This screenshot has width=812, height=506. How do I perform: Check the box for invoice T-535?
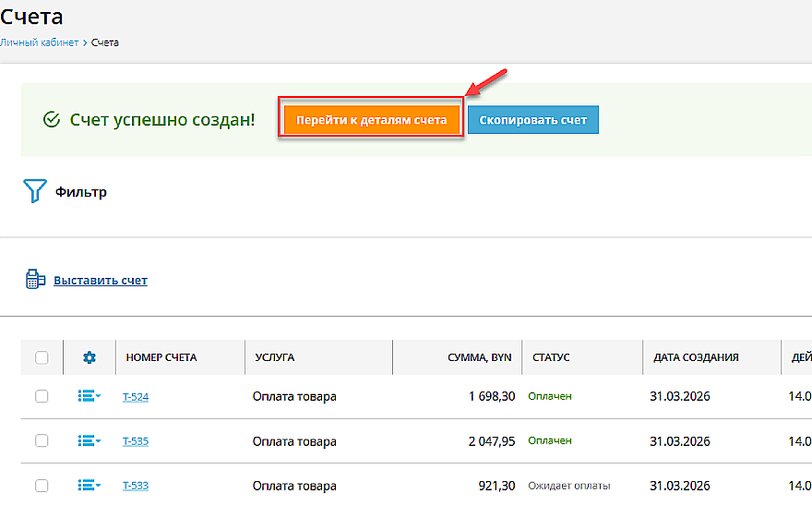42,440
